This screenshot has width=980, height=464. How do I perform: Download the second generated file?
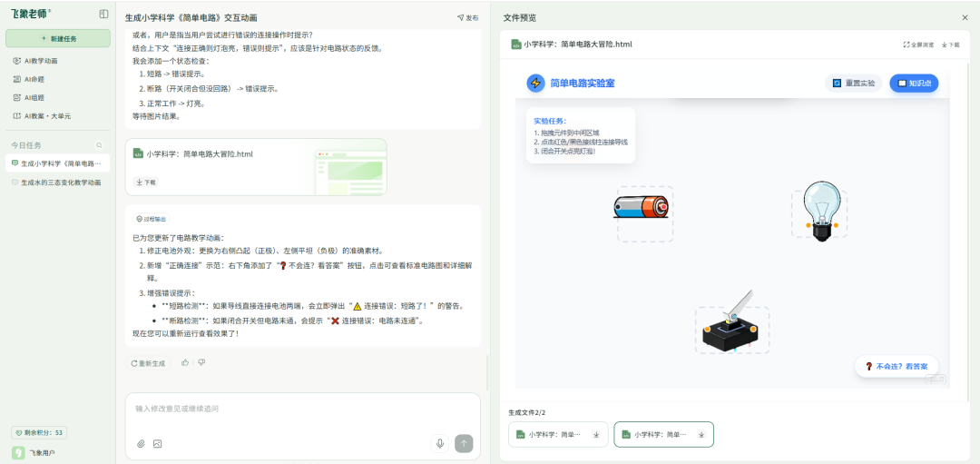pos(701,435)
